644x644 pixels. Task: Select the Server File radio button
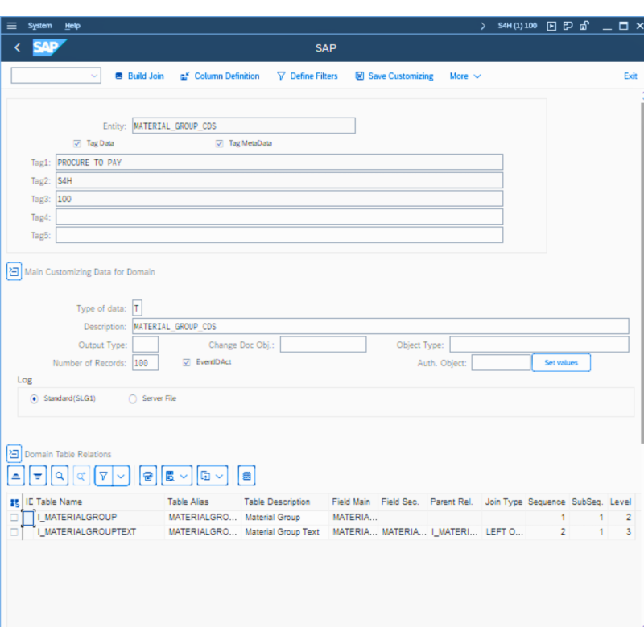[132, 398]
